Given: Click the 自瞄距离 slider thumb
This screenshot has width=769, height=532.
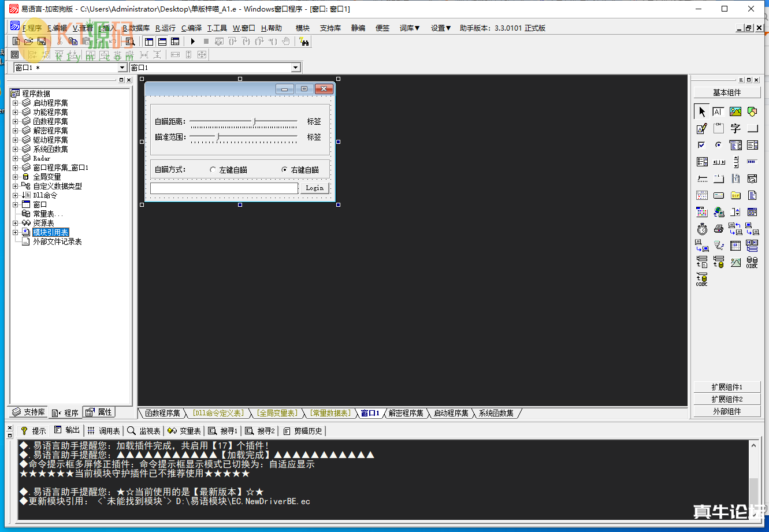Looking at the screenshot, I should coord(254,121).
